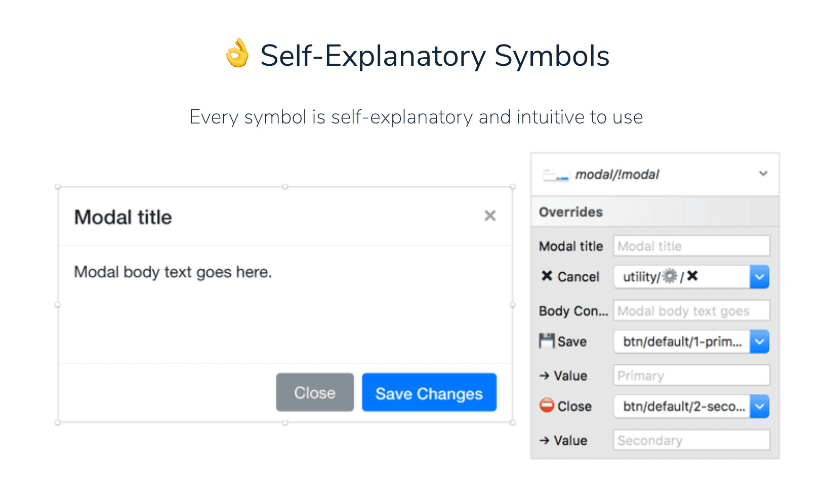
Task: Click the arrow icon beside Secondary Value
Action: coord(544,440)
